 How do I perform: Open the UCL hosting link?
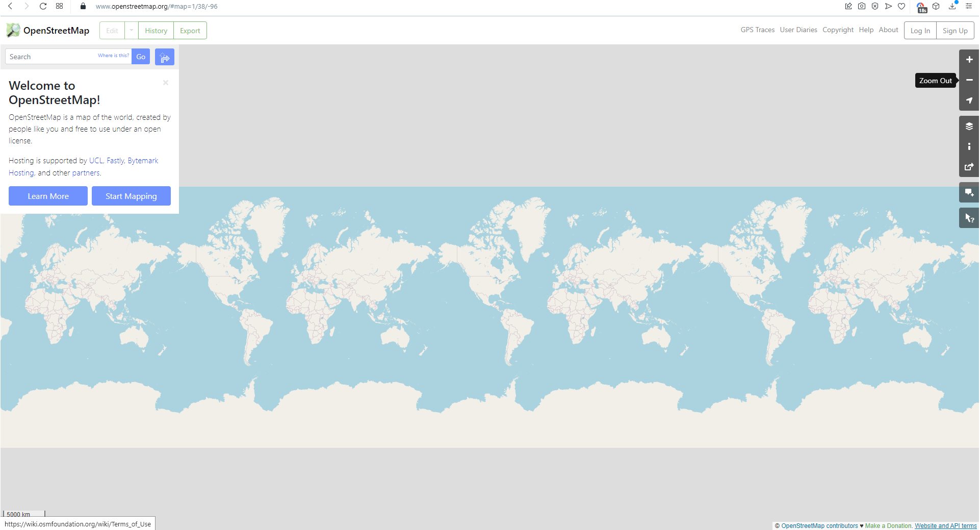point(96,161)
